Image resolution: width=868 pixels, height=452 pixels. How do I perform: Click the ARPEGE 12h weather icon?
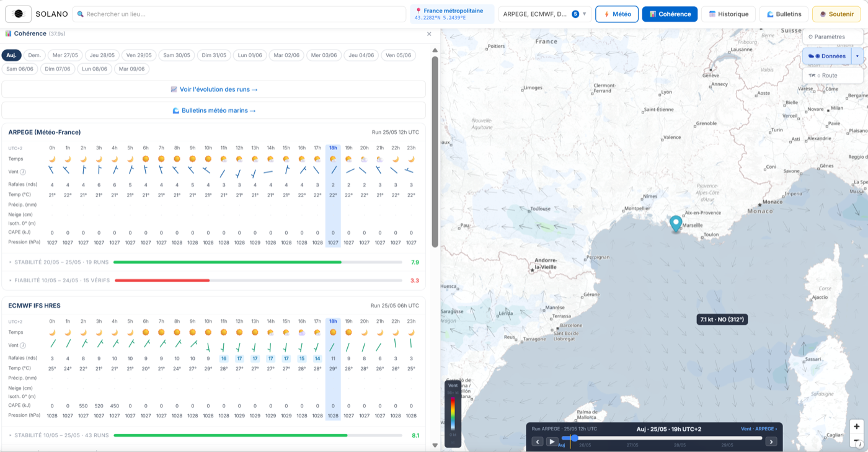239,159
